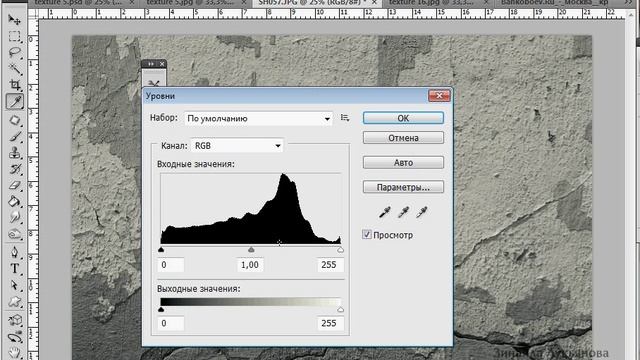Switch to the texture 5.jpg document tab
640x360 pixels.
(x=196, y=2)
